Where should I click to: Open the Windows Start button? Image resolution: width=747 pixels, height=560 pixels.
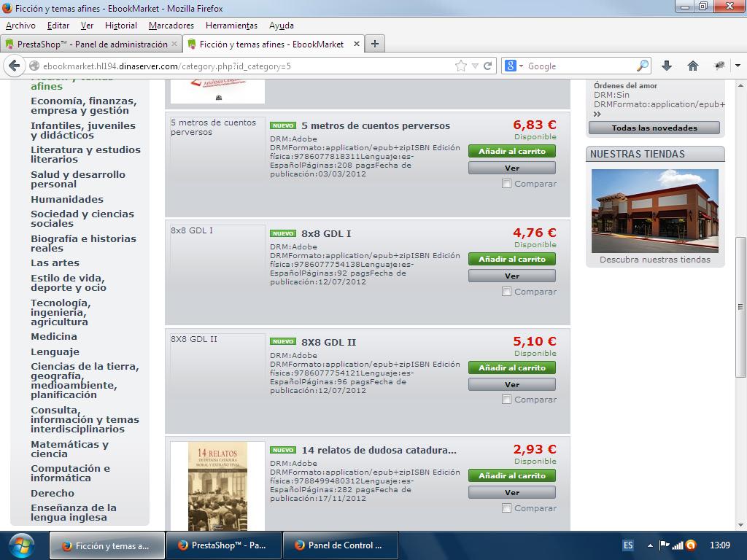tap(21, 545)
